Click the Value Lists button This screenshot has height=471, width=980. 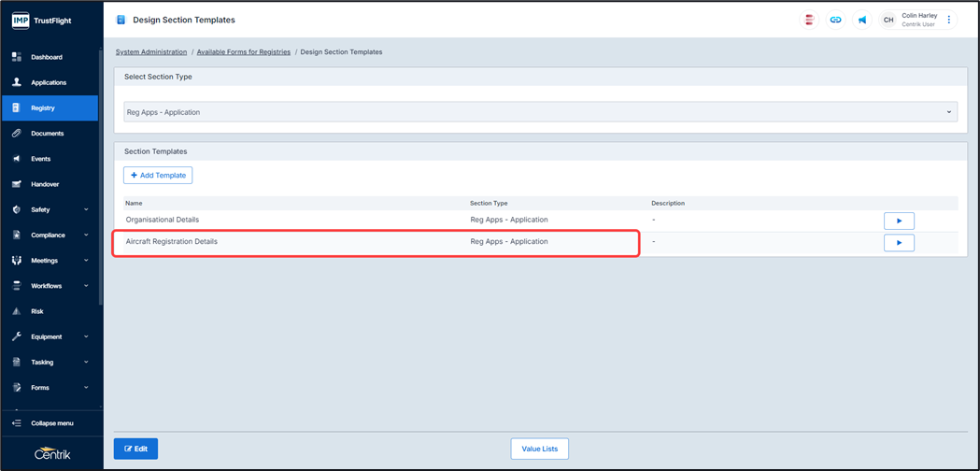539,449
